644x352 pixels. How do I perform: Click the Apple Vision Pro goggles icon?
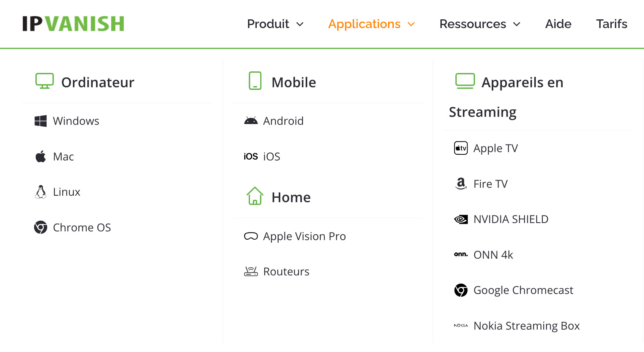click(x=251, y=236)
